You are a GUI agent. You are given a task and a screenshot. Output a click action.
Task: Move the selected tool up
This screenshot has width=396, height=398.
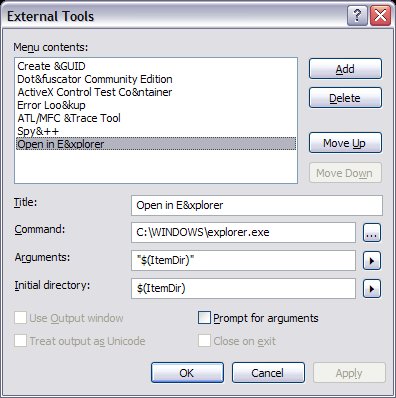click(x=345, y=143)
